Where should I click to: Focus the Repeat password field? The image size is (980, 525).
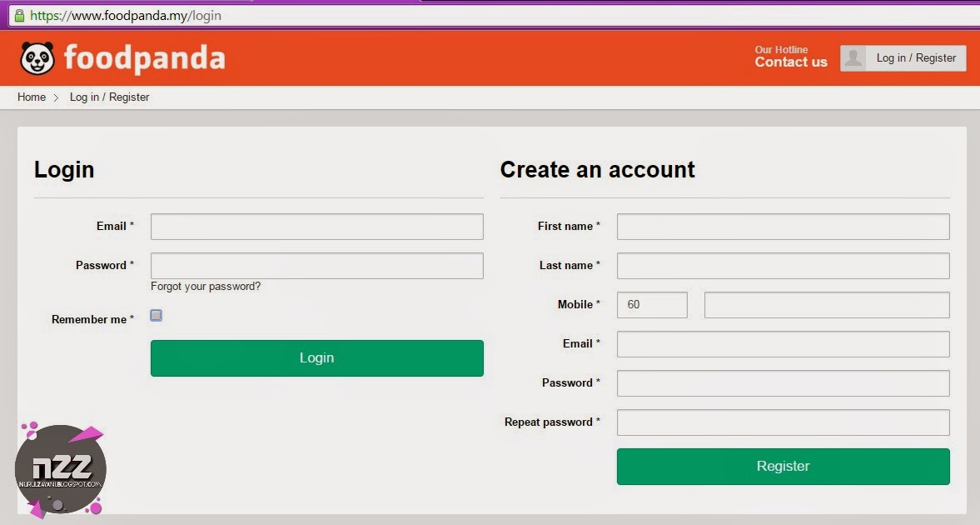click(x=784, y=422)
